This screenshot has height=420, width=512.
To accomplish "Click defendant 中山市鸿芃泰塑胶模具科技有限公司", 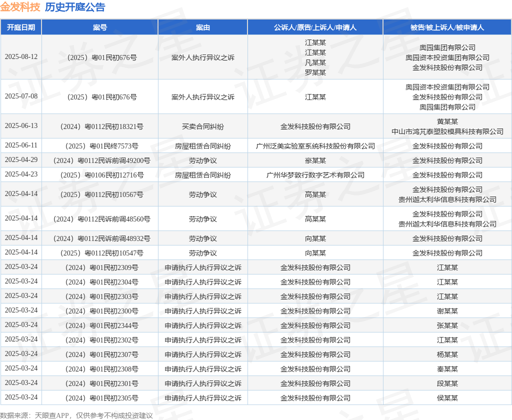I will tap(447, 131).
